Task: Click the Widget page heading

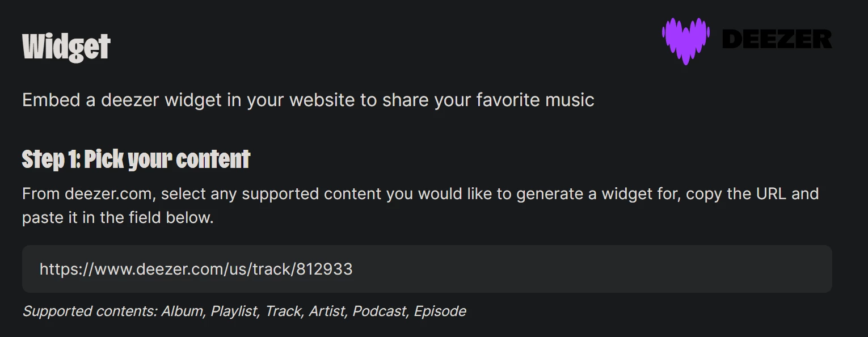Action: (66, 47)
